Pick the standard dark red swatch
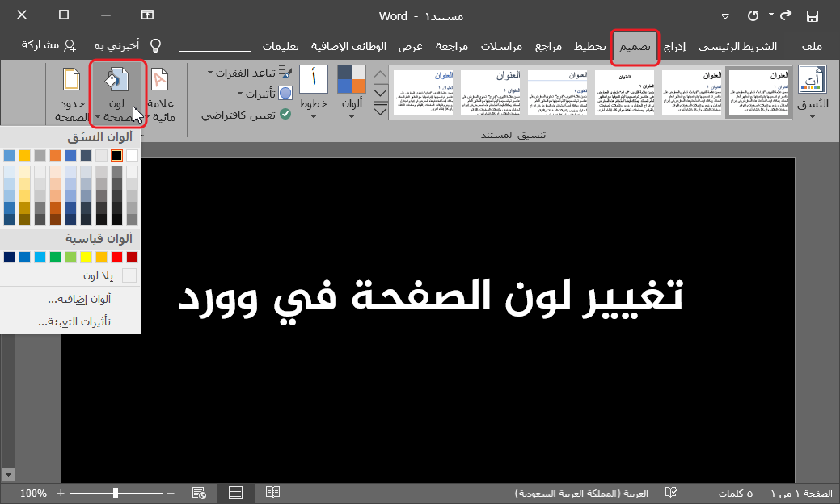This screenshot has width=840, height=504. click(132, 257)
